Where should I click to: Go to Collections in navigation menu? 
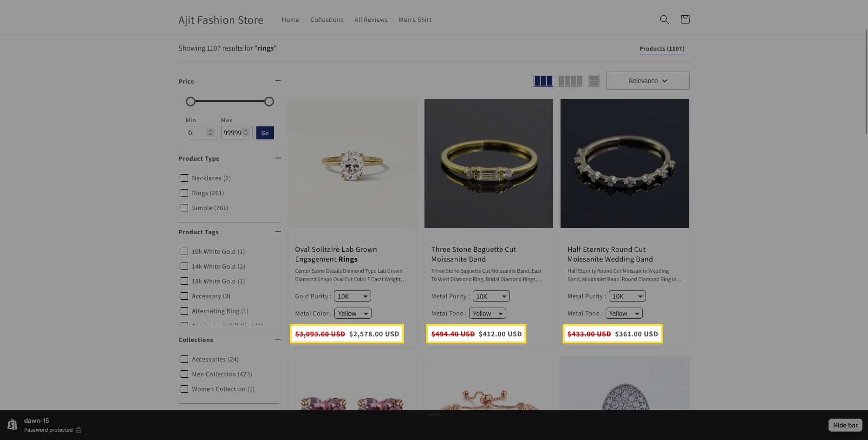click(x=326, y=20)
